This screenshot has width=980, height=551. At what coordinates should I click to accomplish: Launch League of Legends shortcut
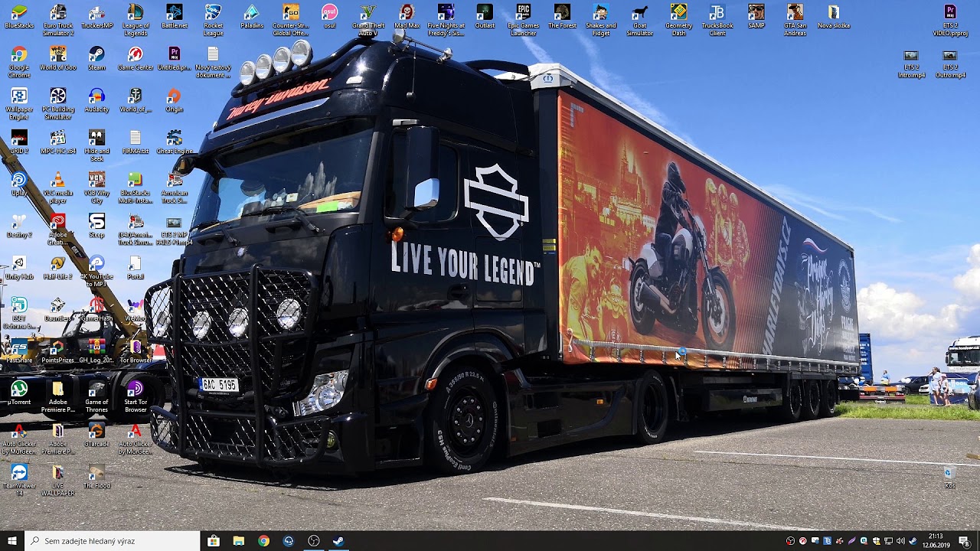[136, 20]
